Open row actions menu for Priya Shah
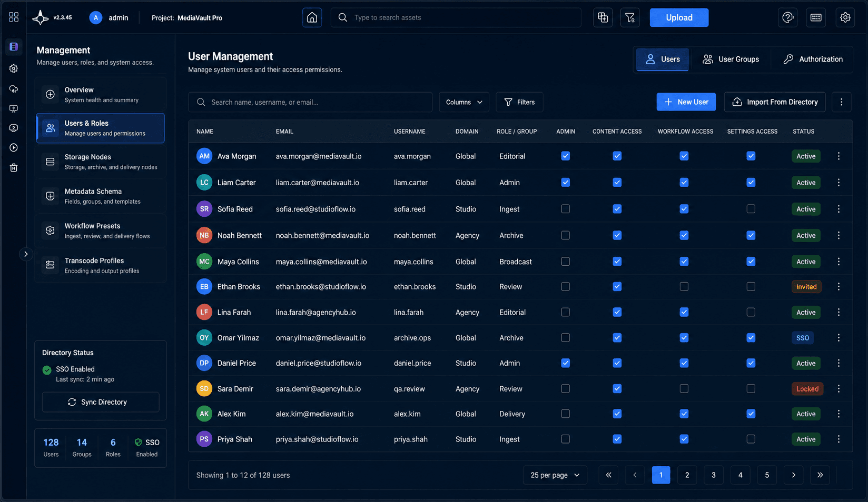The height and width of the screenshot is (502, 868). 839,439
